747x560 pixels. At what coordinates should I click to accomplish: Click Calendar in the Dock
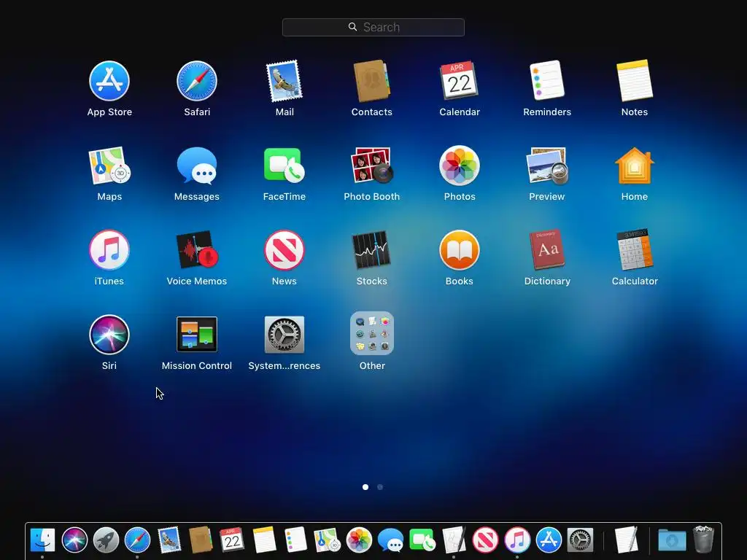pos(232,540)
